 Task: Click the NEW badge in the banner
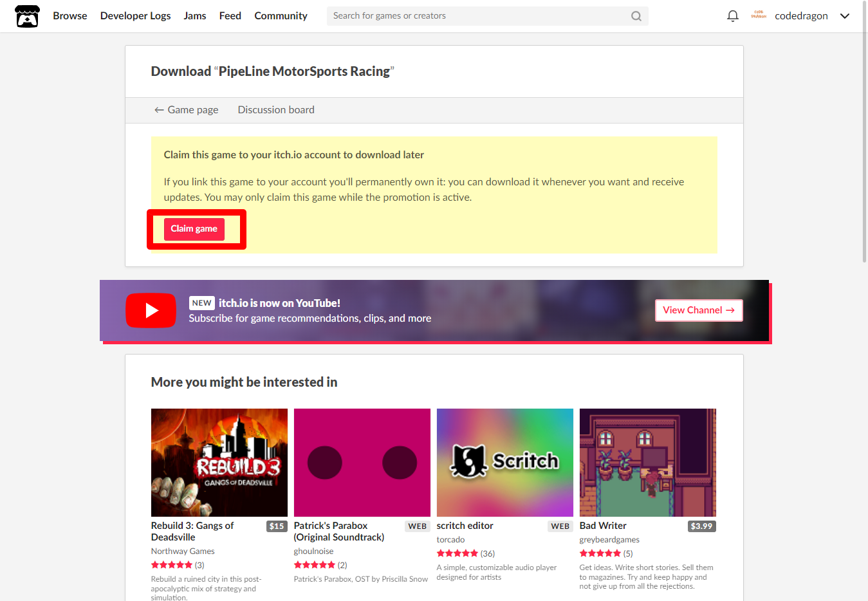[201, 303]
